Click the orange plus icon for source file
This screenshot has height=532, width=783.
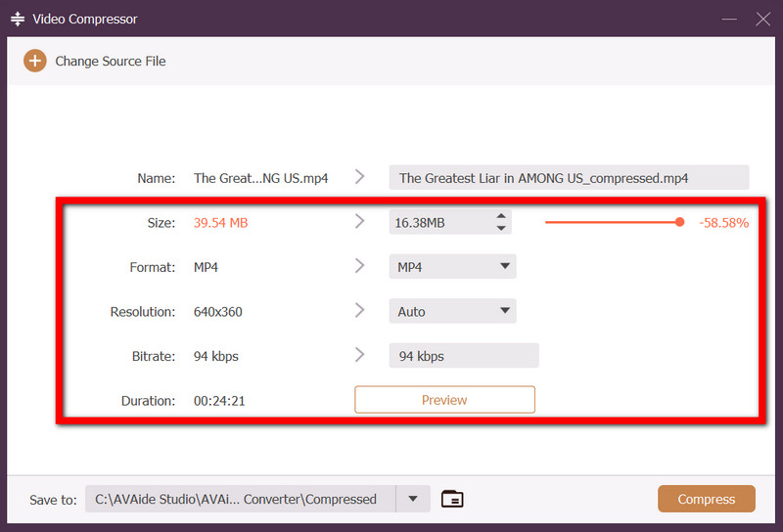coord(35,61)
